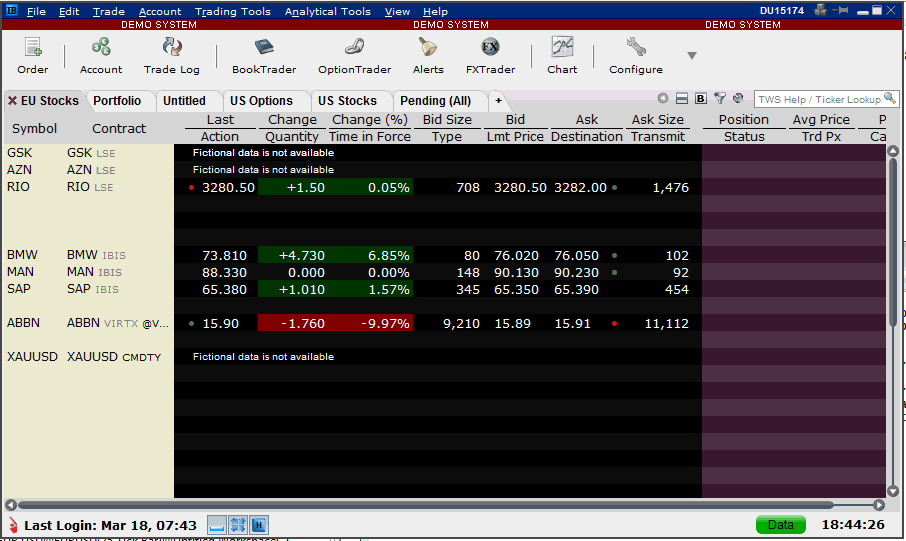Select the AZN symbol row
This screenshot has height=541, width=906.
point(20,170)
